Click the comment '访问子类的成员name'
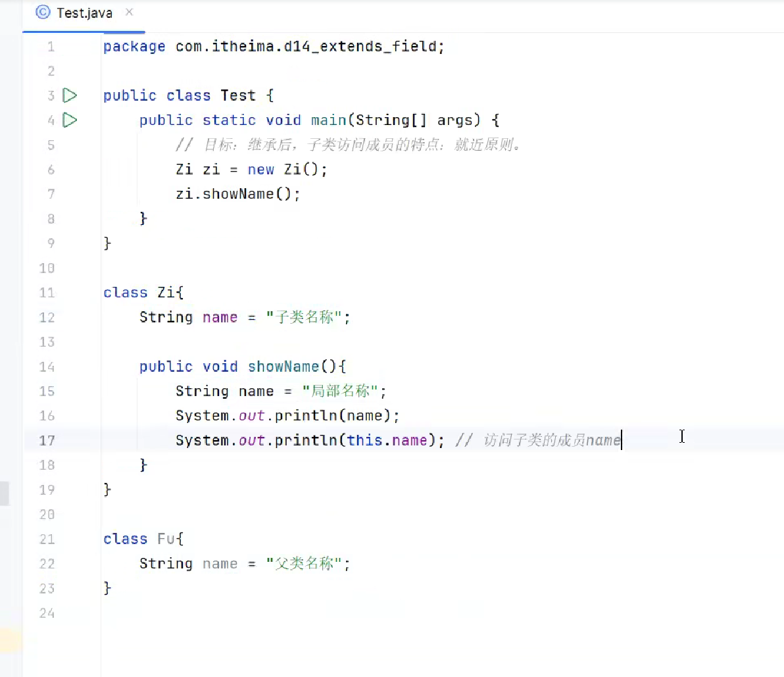Image resolution: width=784 pixels, height=677 pixels. tap(552, 440)
